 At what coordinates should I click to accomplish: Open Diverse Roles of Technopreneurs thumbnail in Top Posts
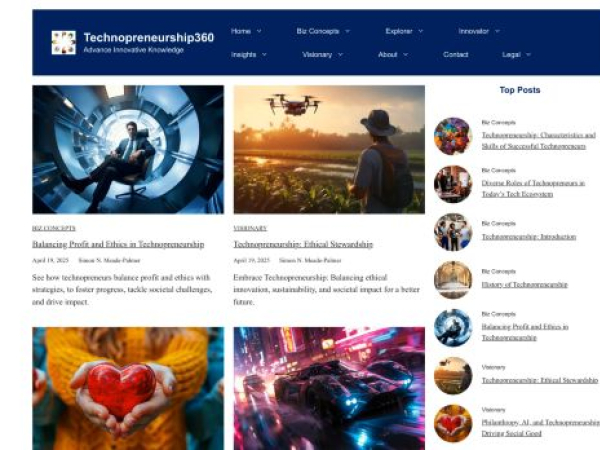tap(453, 184)
